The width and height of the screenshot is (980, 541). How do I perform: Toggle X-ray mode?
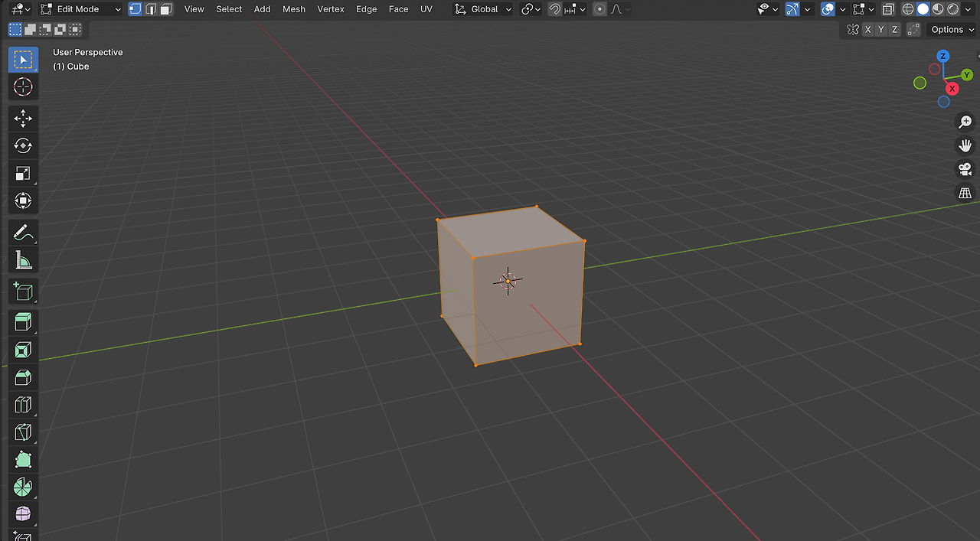[x=888, y=9]
